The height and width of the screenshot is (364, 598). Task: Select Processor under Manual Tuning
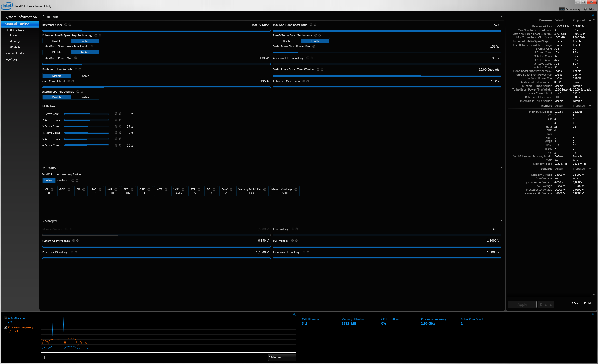point(15,35)
